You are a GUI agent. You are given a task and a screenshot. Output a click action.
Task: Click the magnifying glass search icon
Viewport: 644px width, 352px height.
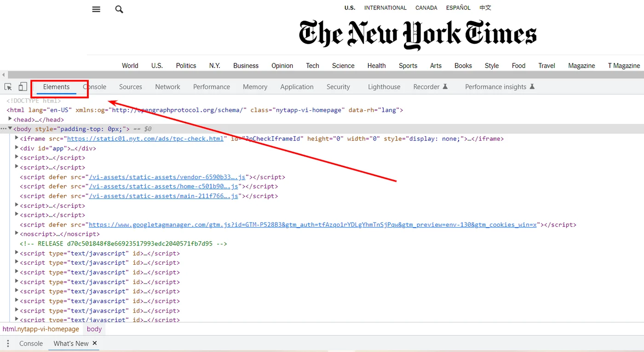point(119,9)
